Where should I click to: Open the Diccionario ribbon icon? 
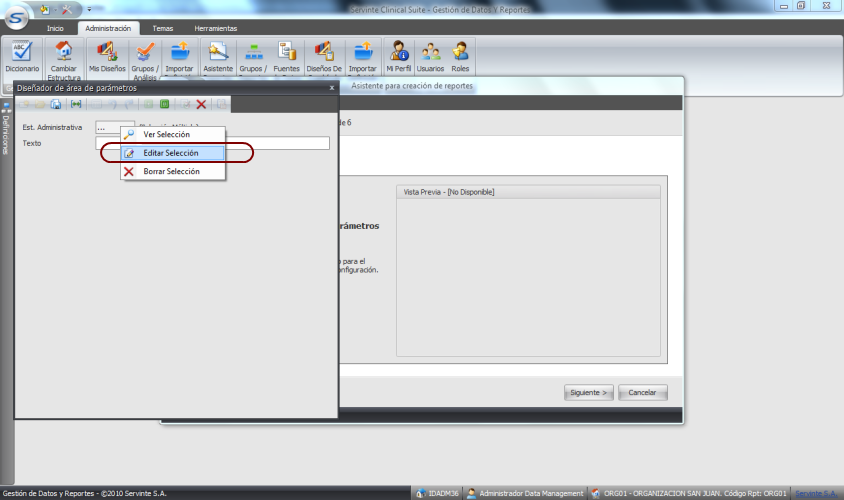[x=22, y=56]
